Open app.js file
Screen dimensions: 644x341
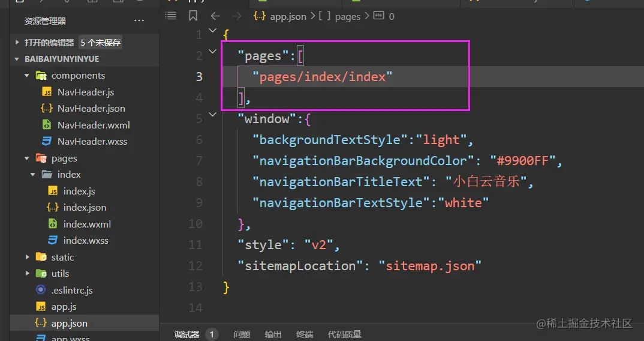[64, 307]
